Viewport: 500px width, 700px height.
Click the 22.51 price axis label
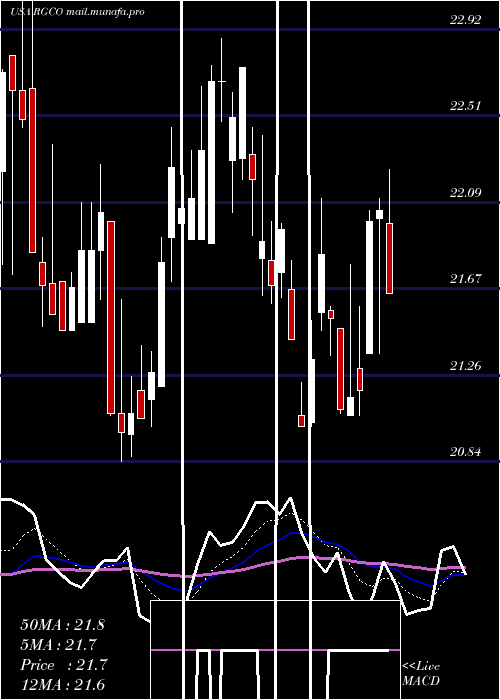(x=466, y=106)
